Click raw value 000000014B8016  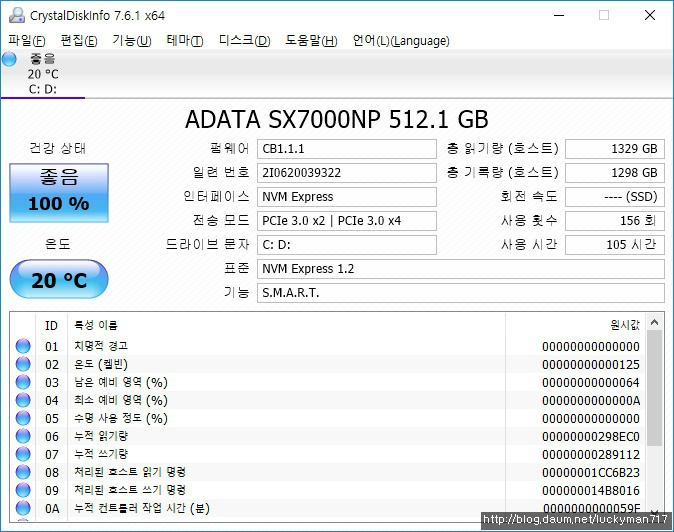coord(591,491)
